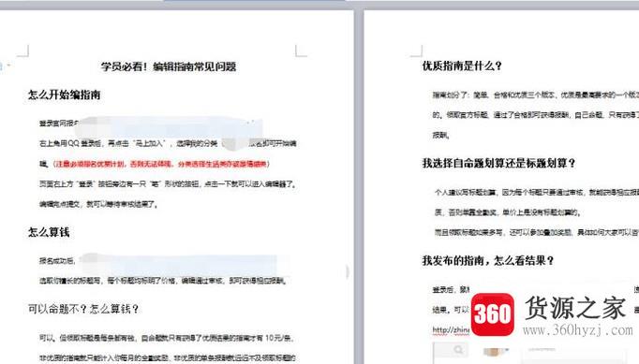This screenshot has height=364, width=639.
Task: Click the heading 可以命题不？怎么算钱？
Action: click(x=83, y=309)
